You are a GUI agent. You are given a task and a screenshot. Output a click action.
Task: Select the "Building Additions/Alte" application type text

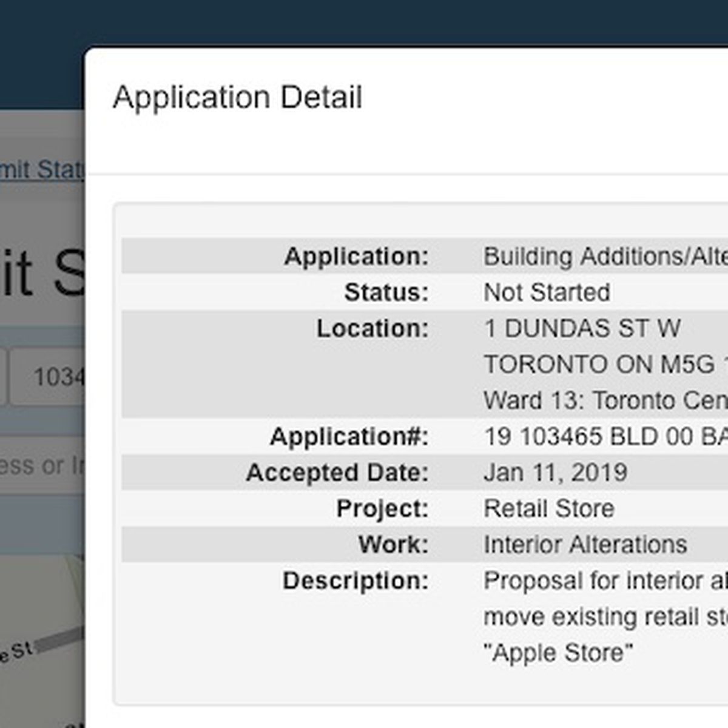[604, 256]
